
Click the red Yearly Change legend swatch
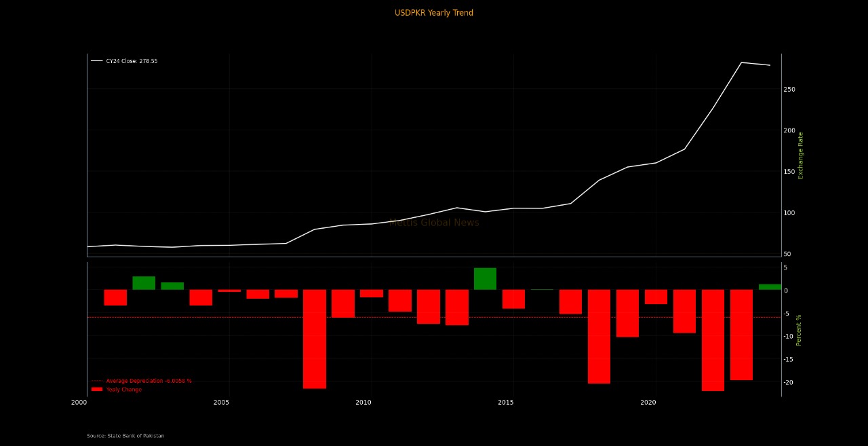(97, 390)
